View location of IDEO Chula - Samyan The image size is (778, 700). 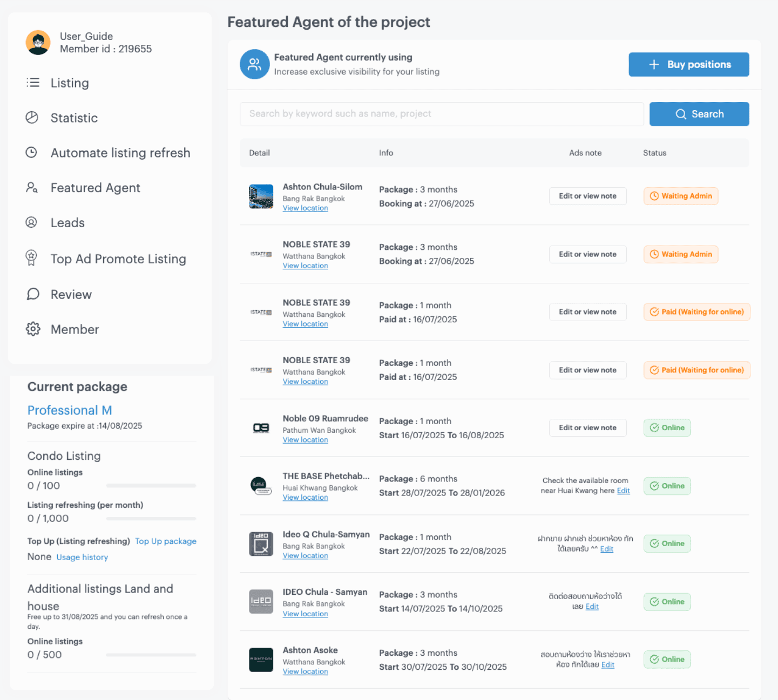305,614
